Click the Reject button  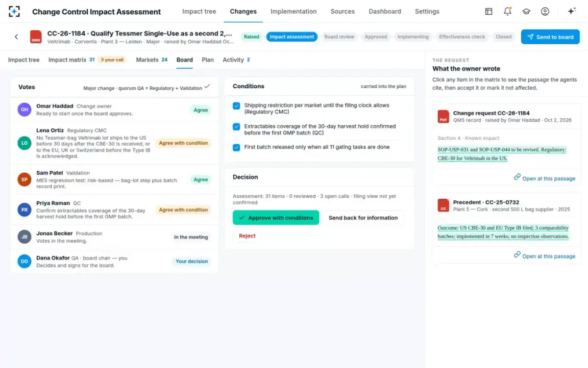pos(247,236)
